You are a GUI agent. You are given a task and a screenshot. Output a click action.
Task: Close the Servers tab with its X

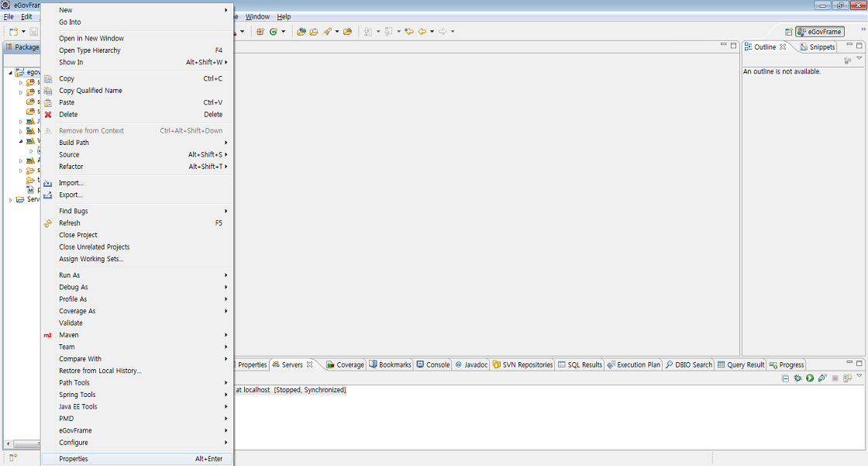(310, 364)
